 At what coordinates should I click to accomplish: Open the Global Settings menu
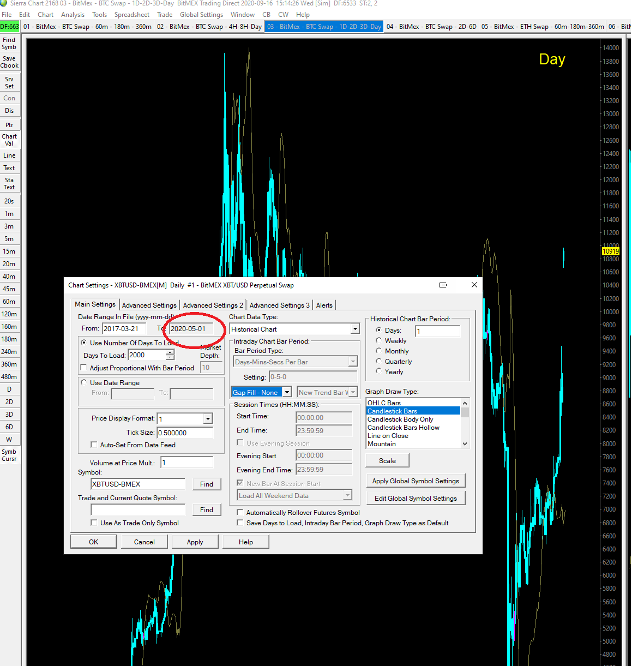pos(201,15)
